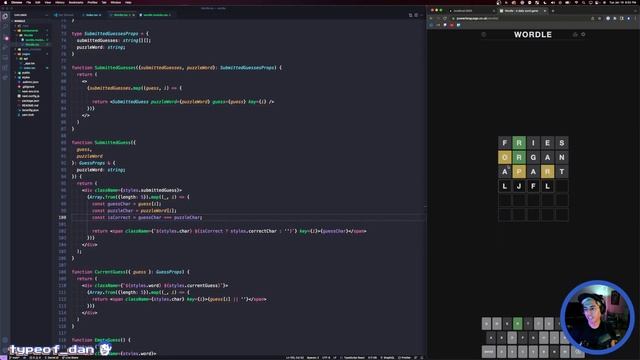Open README.md in the file tree
This screenshot has height=360, width=640.
pyautogui.click(x=30, y=105)
